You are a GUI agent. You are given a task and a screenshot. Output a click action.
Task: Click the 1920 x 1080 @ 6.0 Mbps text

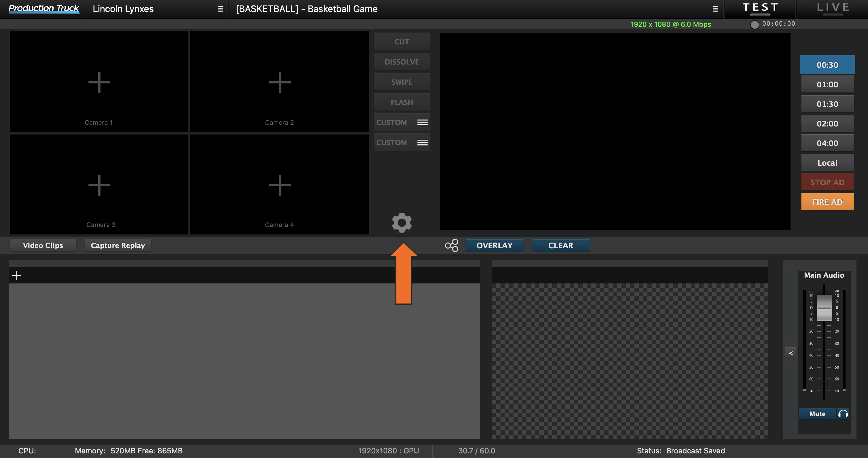[670, 24]
